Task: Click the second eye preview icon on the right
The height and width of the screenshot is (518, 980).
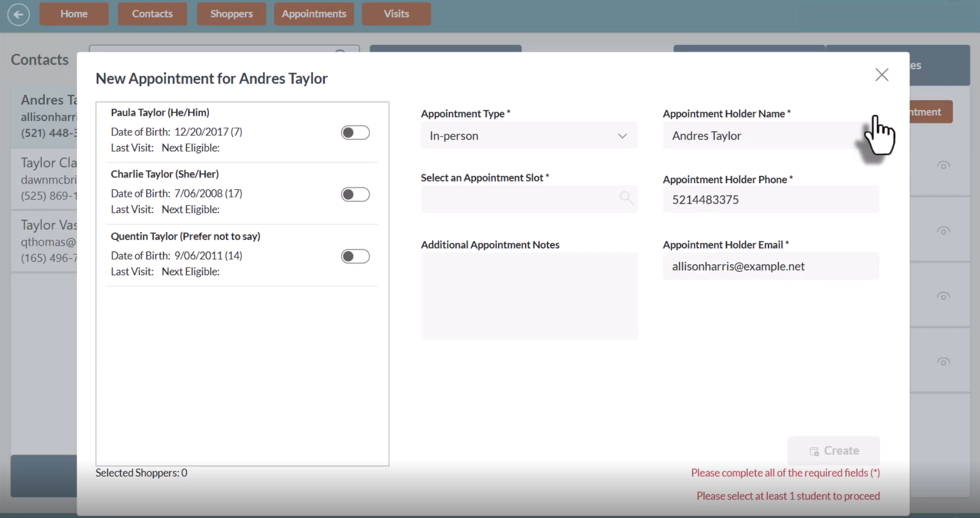Action: 943,231
